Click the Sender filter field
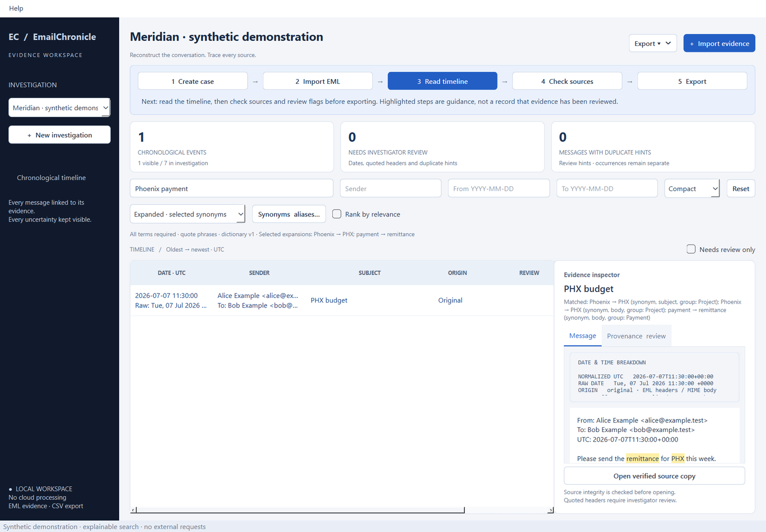 390,188
